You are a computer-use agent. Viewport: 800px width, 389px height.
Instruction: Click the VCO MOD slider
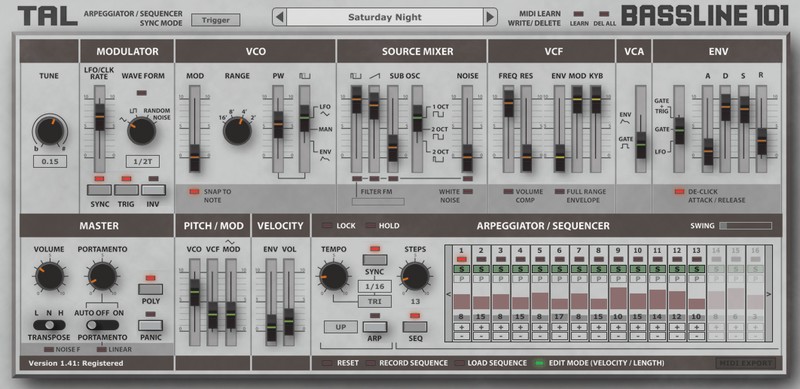click(195, 158)
